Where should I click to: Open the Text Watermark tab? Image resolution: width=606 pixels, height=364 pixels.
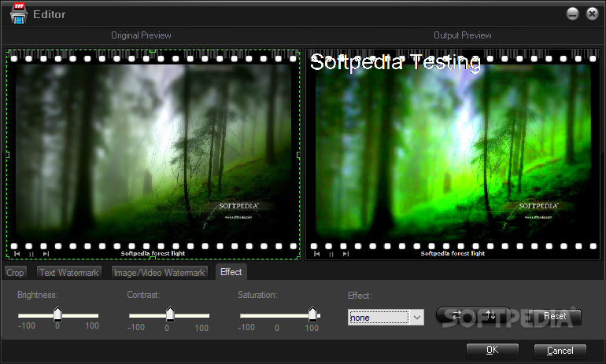click(x=69, y=273)
